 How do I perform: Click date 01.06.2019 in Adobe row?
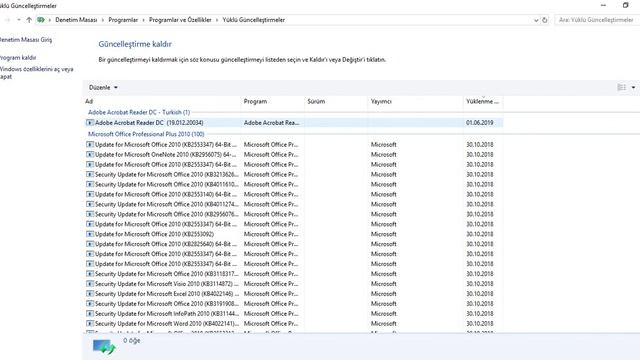click(x=480, y=122)
